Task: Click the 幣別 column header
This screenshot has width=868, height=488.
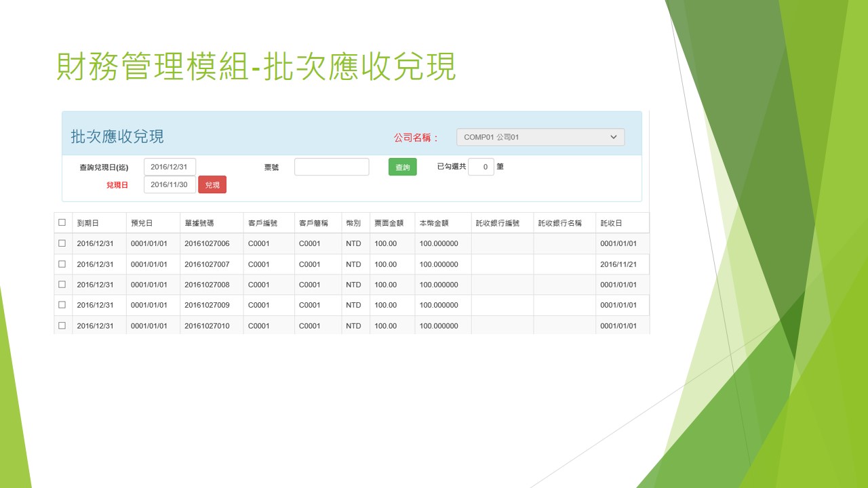Action: 355,223
